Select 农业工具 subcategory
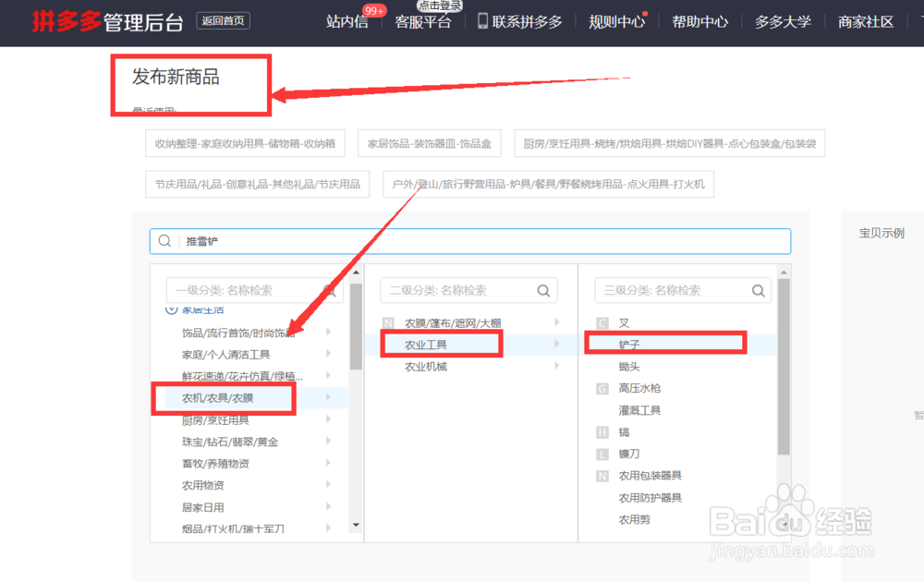 click(425, 345)
